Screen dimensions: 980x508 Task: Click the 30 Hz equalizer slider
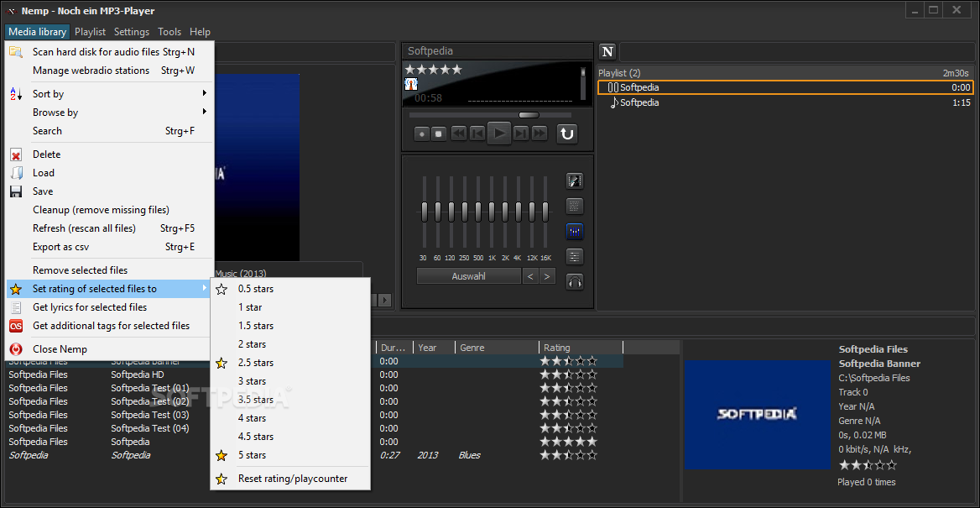coord(424,212)
